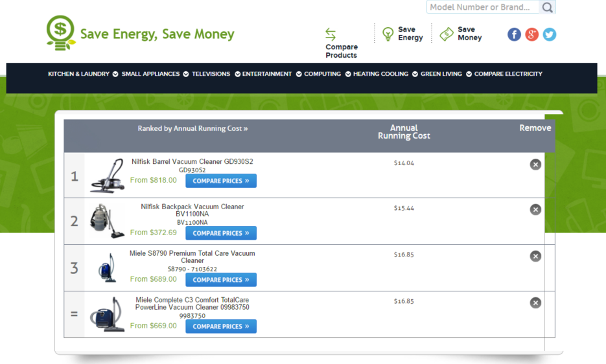
Task: Open the Nilfisk Backpack Vacuum Cleaner BV1100NA title
Action: pyautogui.click(x=192, y=210)
